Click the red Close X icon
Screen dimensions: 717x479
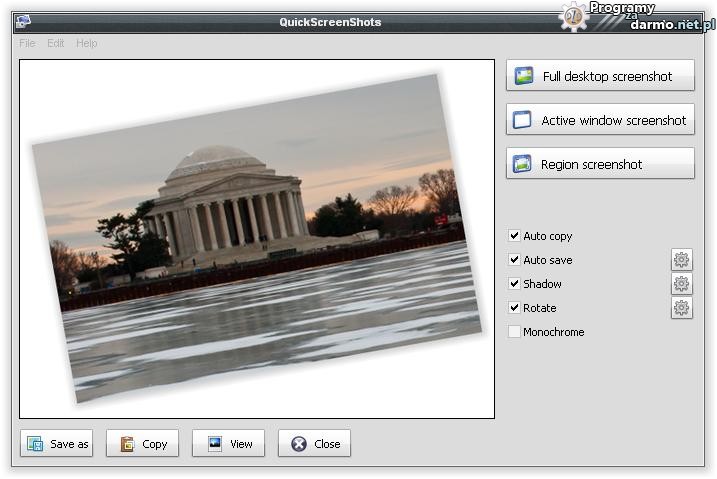[298, 444]
